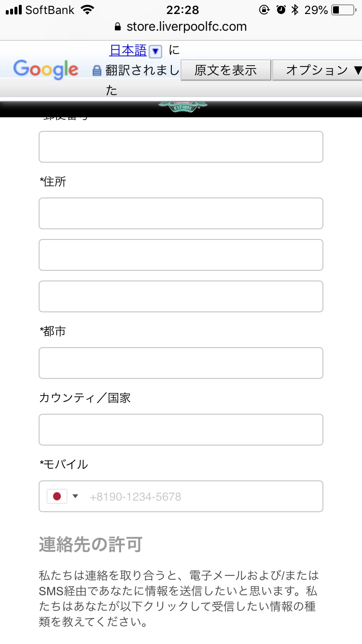This screenshot has height=644, width=362.
Task: Tap the Bluetooth status icon
Action: (295, 10)
